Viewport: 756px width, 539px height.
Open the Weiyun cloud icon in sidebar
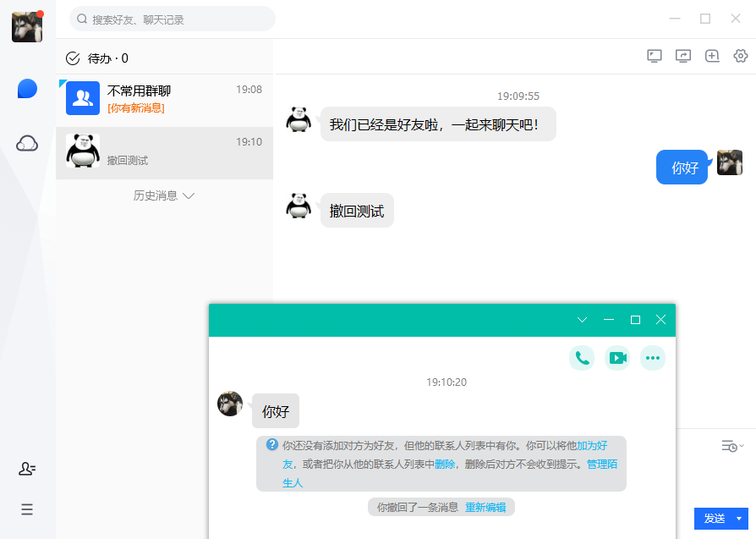pos(26,143)
